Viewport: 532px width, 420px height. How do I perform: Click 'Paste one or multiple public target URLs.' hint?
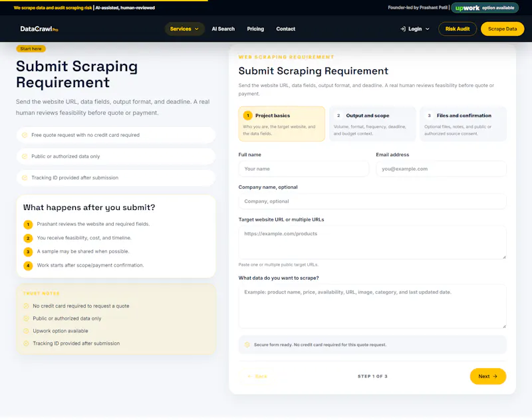pos(279,264)
